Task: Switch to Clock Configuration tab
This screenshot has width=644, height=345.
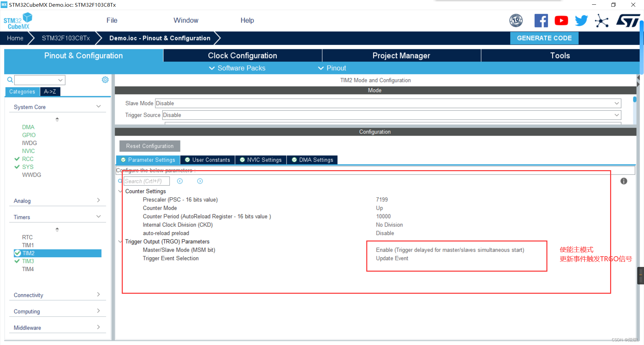Action: coord(243,56)
